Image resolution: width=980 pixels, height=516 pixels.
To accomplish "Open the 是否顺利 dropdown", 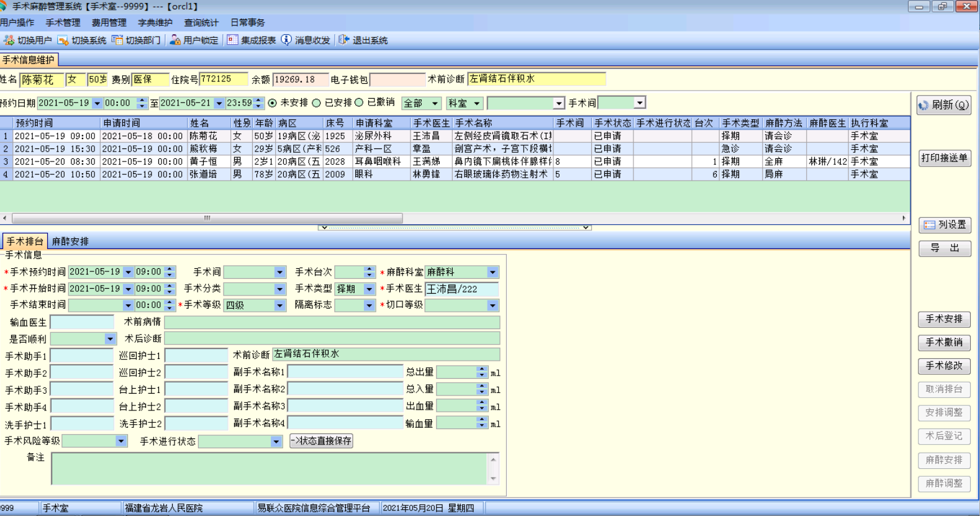I will click(110, 339).
